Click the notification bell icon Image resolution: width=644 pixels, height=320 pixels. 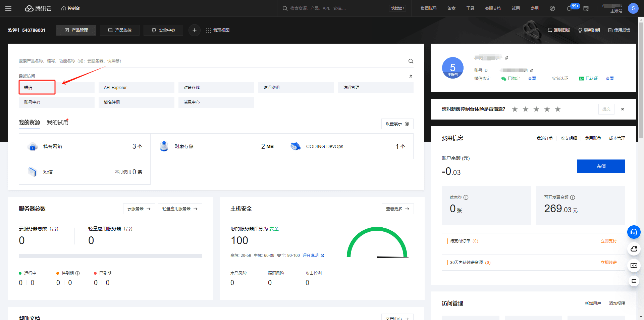pos(569,8)
